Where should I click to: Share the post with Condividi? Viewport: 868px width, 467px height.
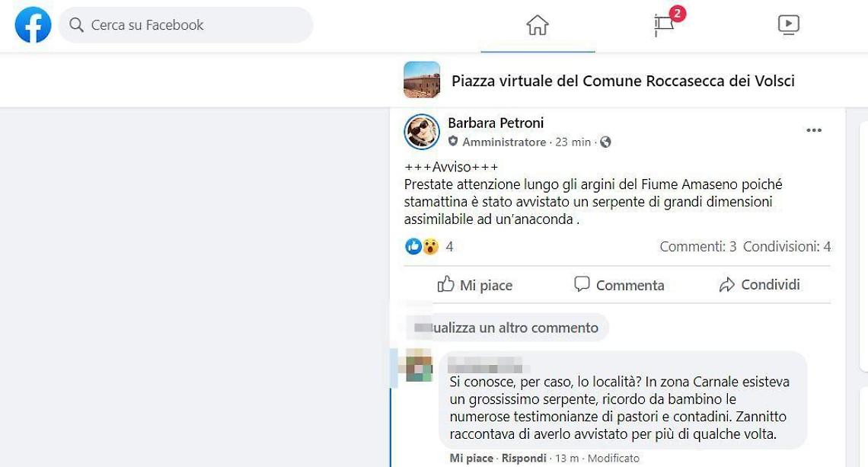tap(759, 285)
